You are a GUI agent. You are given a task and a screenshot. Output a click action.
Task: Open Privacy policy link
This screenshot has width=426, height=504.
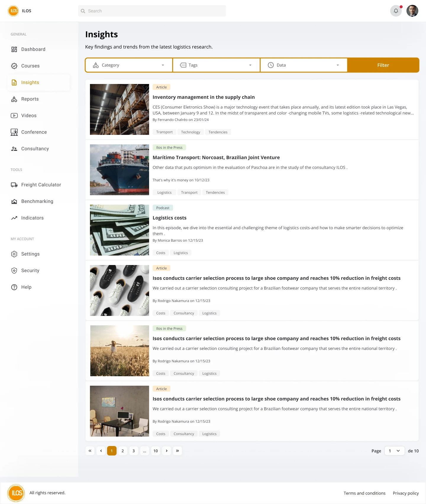click(x=406, y=493)
